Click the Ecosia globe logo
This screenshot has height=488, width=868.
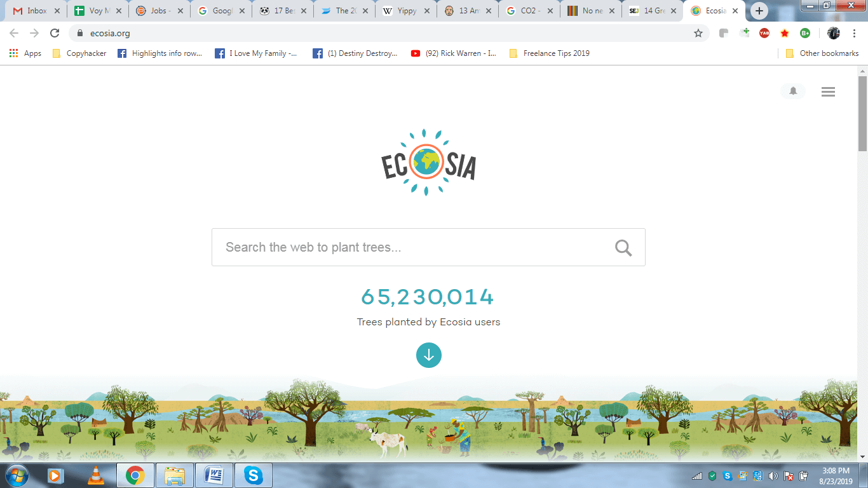coord(429,163)
